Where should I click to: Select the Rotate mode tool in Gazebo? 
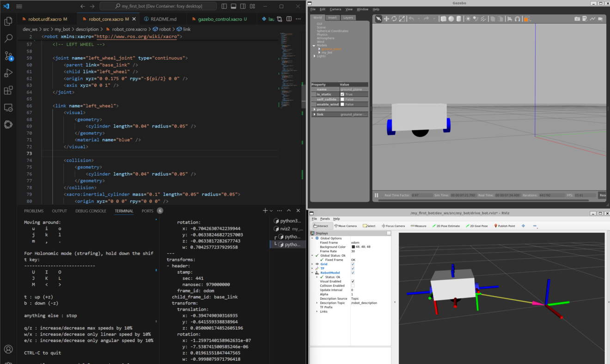(x=394, y=19)
